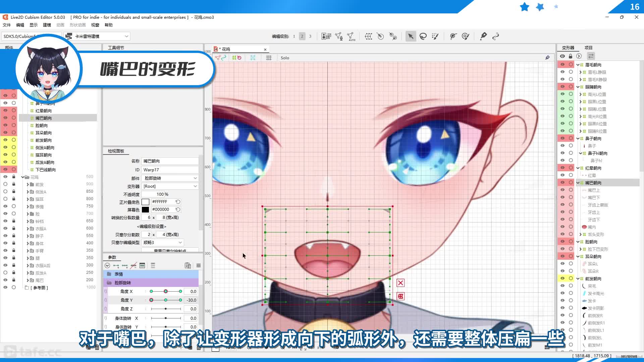The image size is (644, 362).
Task: Expand 高光L位置 deformer node
Action: [581, 94]
